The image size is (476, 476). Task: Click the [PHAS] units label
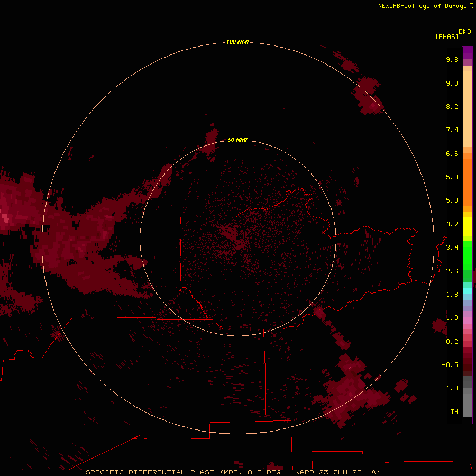click(x=447, y=36)
